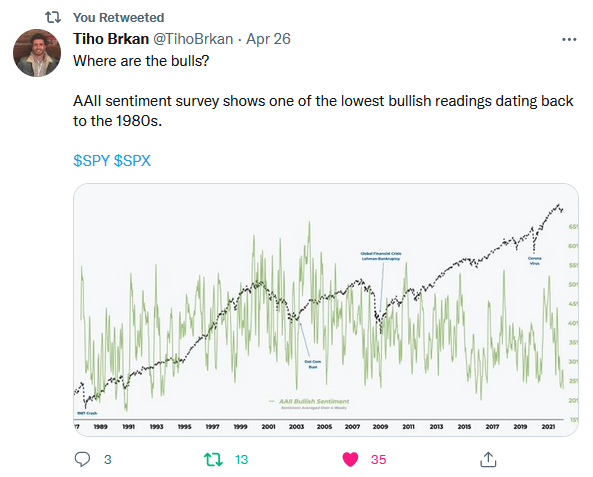Viewport: 593px width, 477px height.
Task: Open the @TihoBrkan handle link
Action: pyautogui.click(x=193, y=39)
